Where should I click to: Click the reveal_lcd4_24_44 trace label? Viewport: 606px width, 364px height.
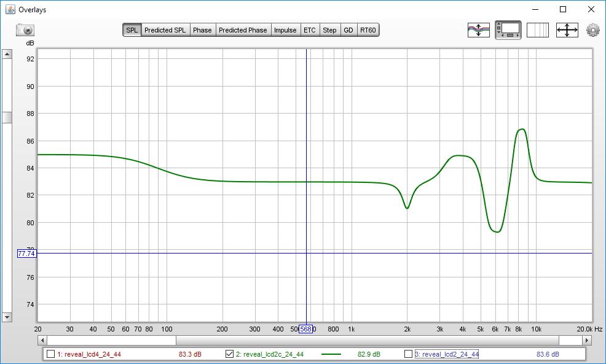point(89,354)
